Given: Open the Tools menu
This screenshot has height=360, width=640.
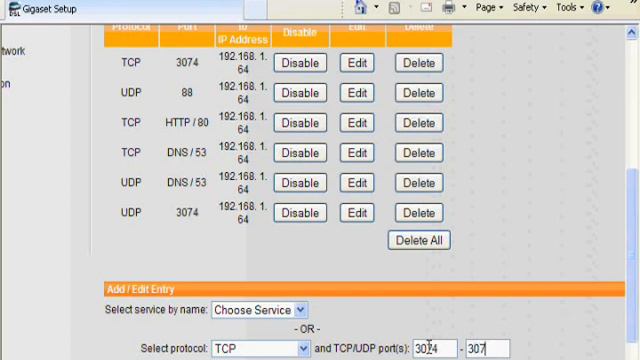Looking at the screenshot, I should (570, 7).
